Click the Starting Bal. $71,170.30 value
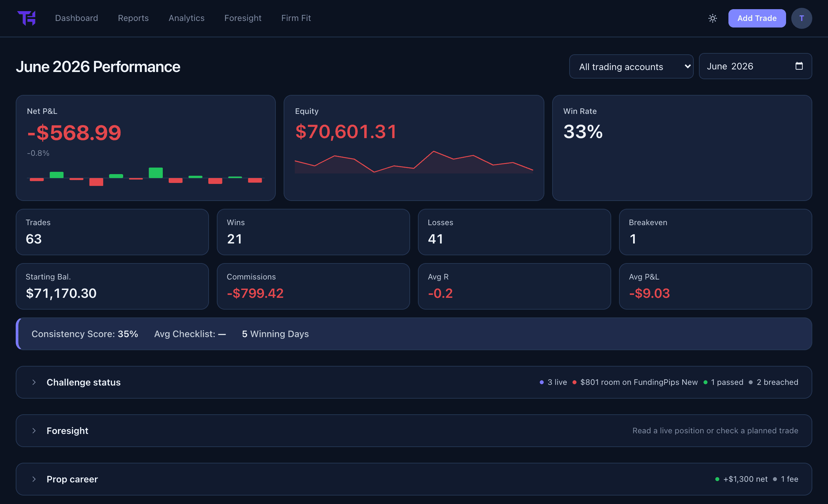The image size is (828, 504). coord(61,293)
